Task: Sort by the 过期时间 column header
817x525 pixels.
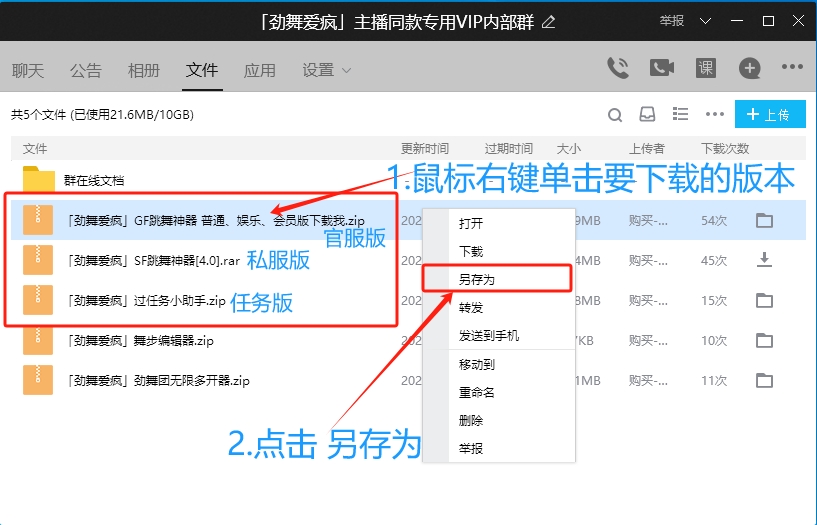Action: (509, 148)
